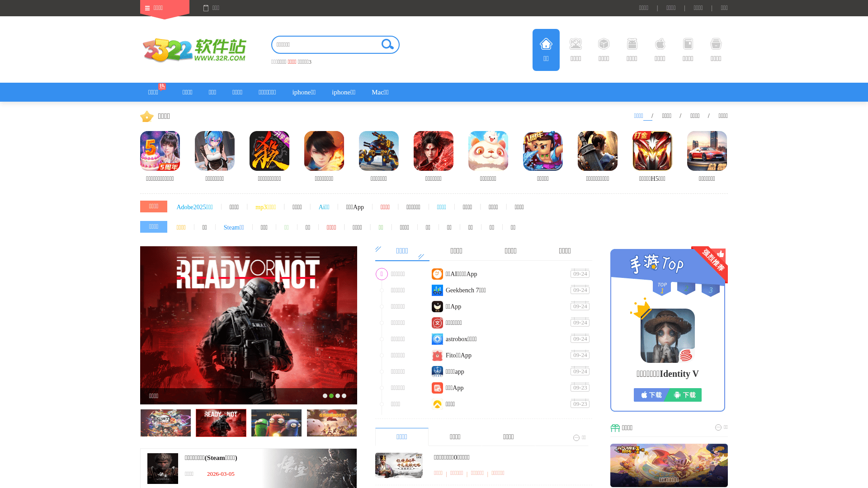The height and width of the screenshot is (488, 868).
Task: Open the Mac item in blue nav bar
Action: (x=380, y=92)
